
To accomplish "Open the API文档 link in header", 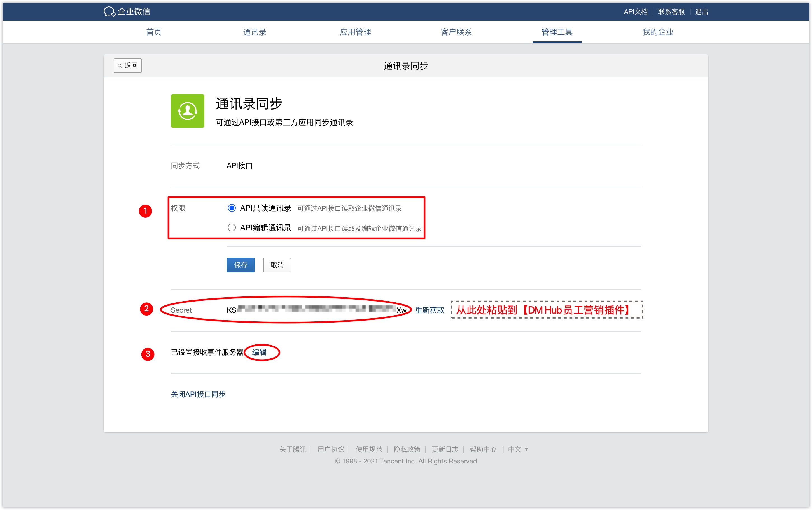I will 635,12.
